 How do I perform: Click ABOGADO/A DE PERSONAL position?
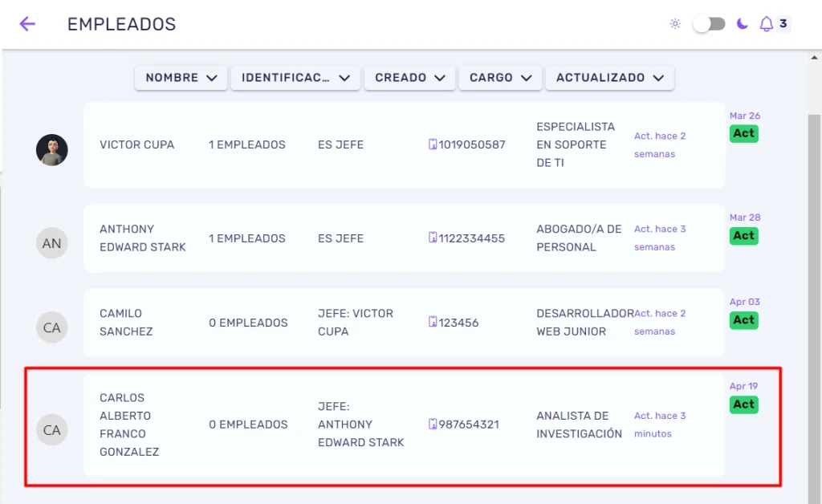click(x=579, y=238)
